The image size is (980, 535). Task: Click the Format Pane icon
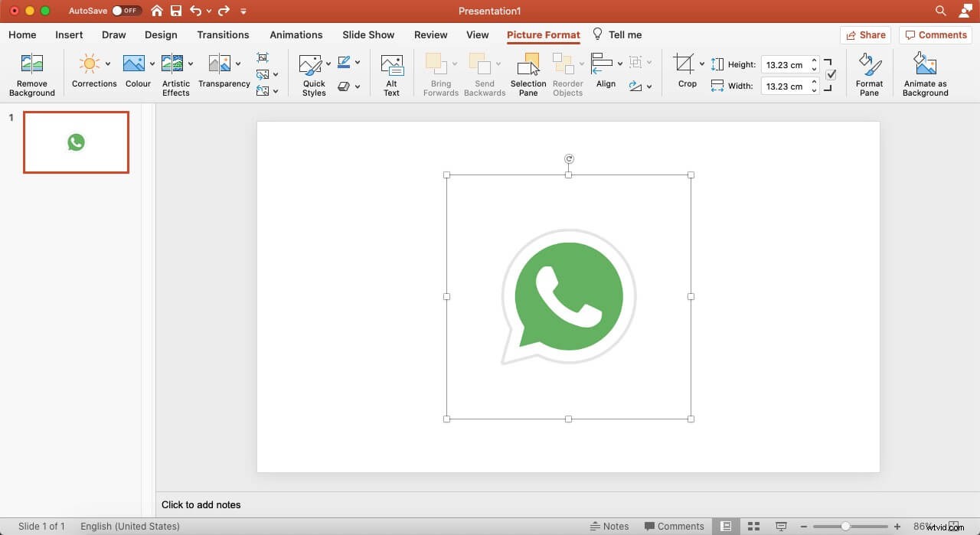(869, 73)
